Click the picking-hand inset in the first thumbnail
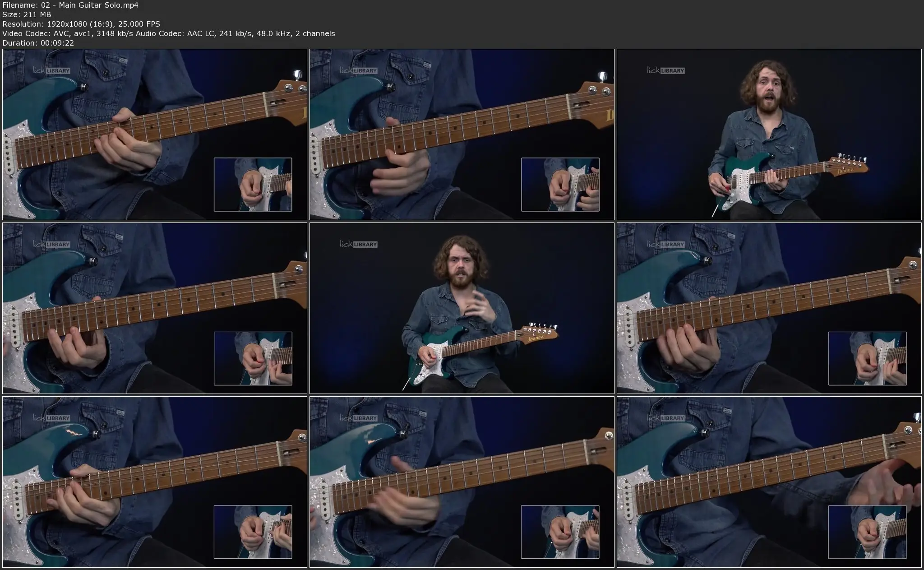 253,185
